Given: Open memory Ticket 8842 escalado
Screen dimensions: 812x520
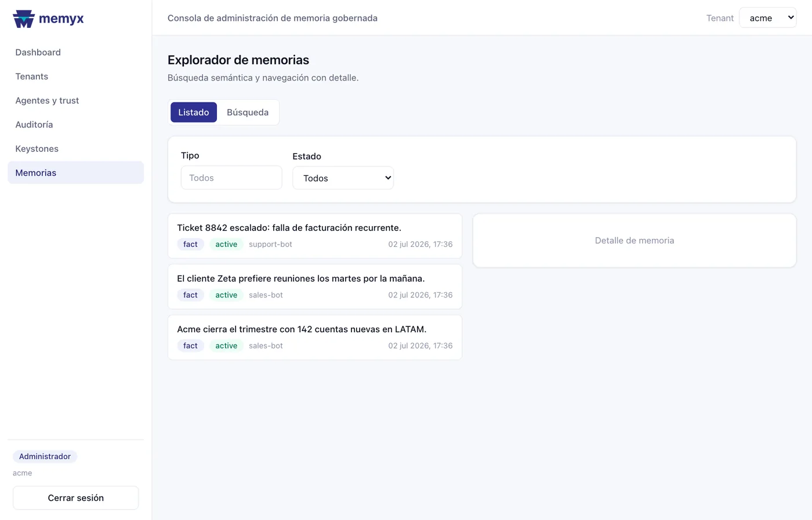Looking at the screenshot, I should pos(315,236).
